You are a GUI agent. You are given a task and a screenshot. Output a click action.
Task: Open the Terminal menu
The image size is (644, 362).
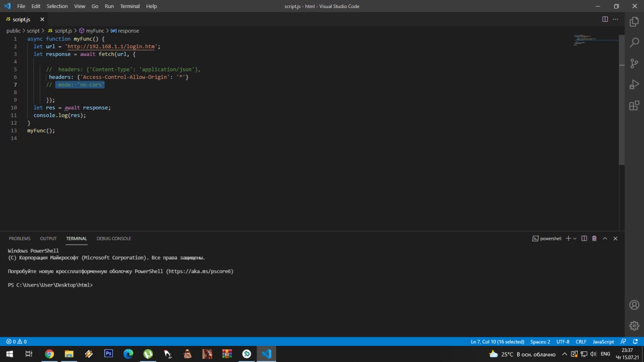[130, 6]
